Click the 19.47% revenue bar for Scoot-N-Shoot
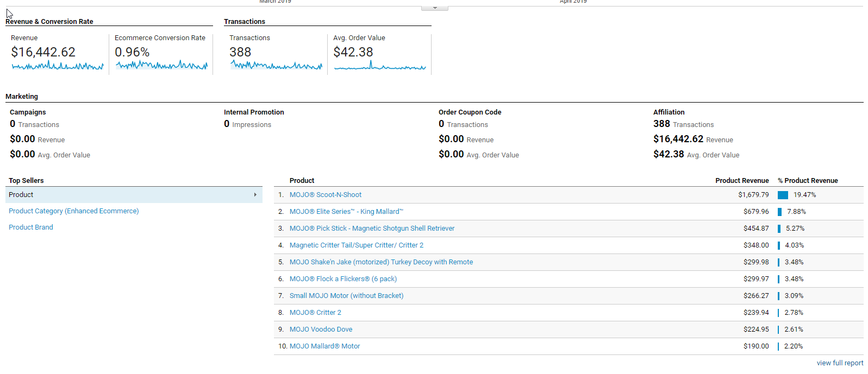868x374 pixels. point(783,195)
